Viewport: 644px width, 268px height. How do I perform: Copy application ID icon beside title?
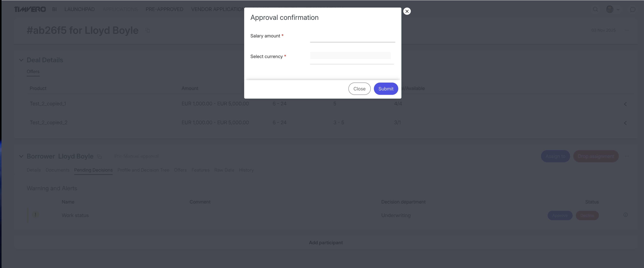(x=148, y=30)
